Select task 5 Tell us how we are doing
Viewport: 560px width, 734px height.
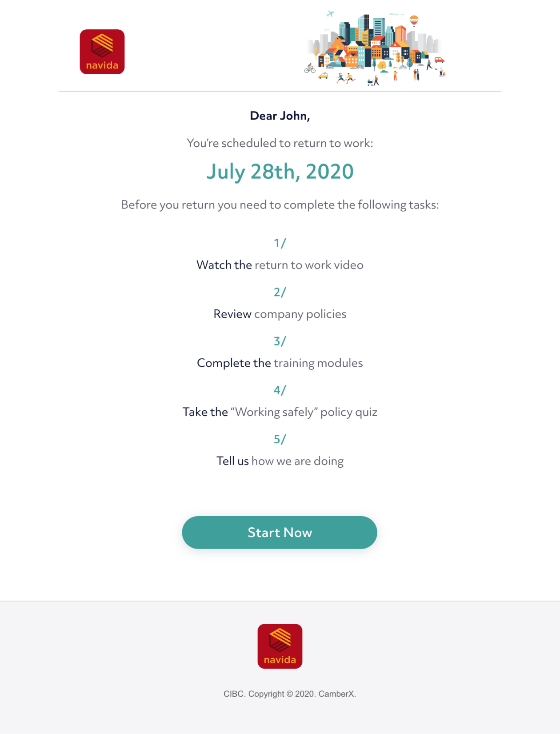pos(280,461)
